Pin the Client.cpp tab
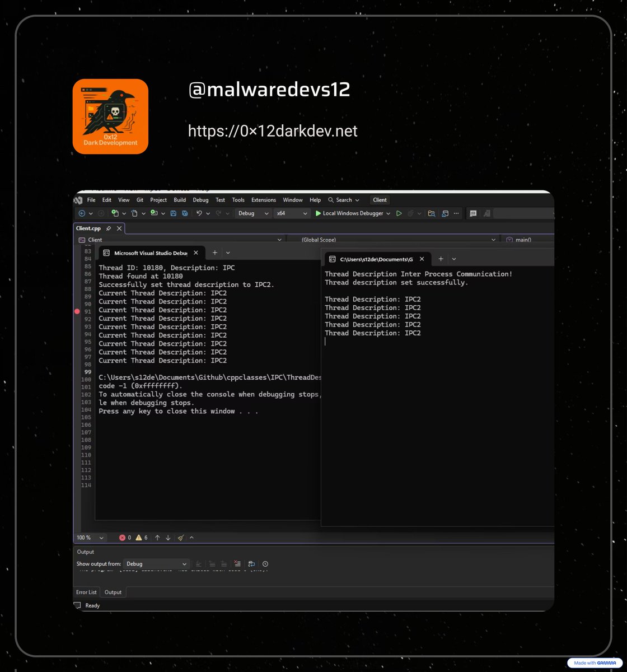Image resolution: width=627 pixels, height=672 pixels. (x=109, y=228)
